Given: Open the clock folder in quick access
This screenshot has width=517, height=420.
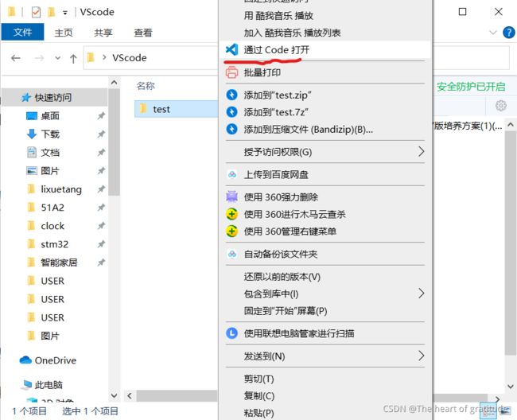Looking at the screenshot, I should point(52,226).
